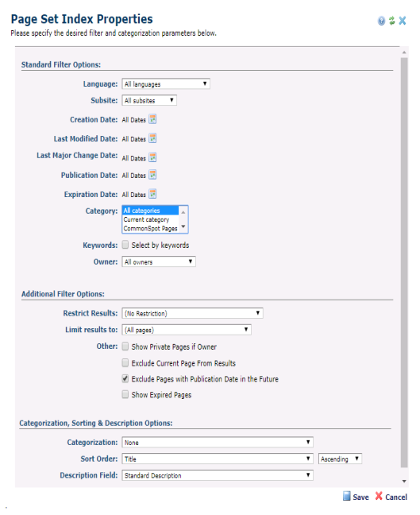Open Last Major Change Date calendar icon

(x=152, y=157)
